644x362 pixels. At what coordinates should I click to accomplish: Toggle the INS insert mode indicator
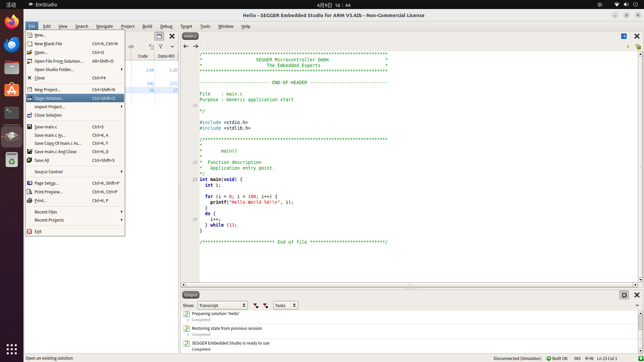coord(577,358)
